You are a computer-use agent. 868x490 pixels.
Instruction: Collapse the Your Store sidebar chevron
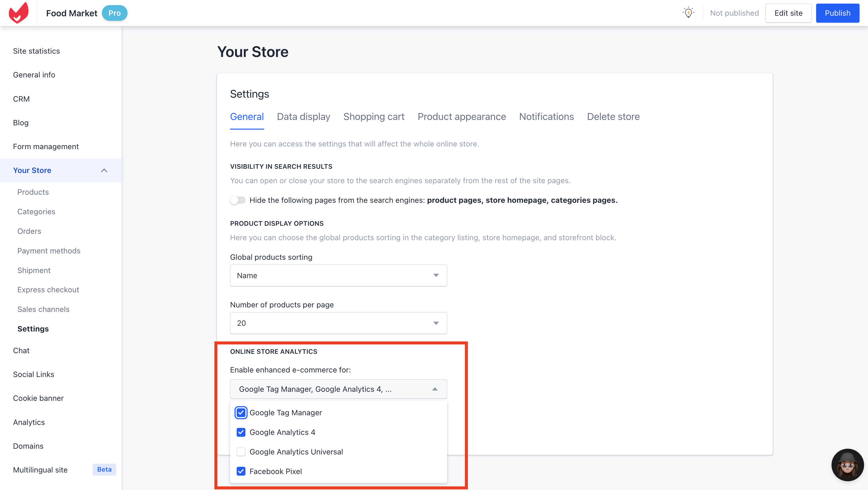(x=104, y=170)
